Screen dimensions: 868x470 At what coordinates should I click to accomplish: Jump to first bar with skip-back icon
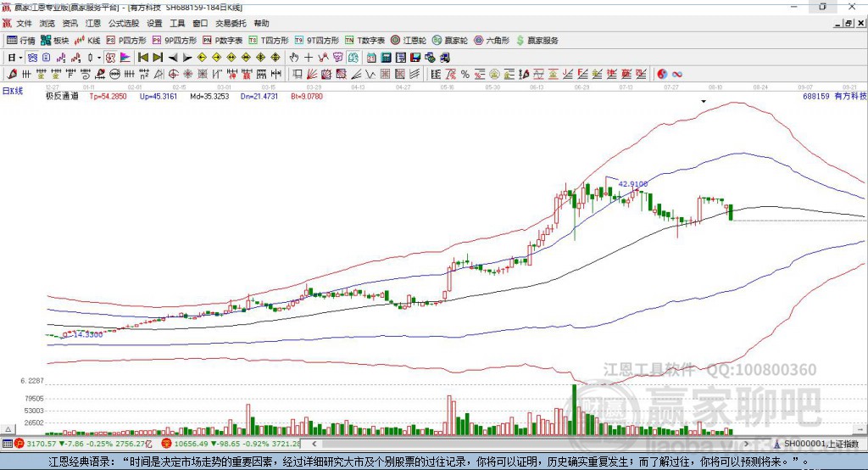click(142, 58)
